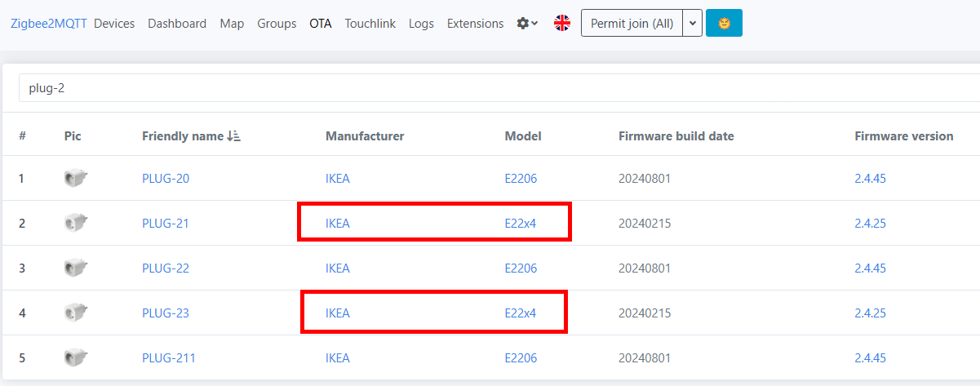Go to the Extensions page
This screenshot has height=386, width=980.
(475, 24)
